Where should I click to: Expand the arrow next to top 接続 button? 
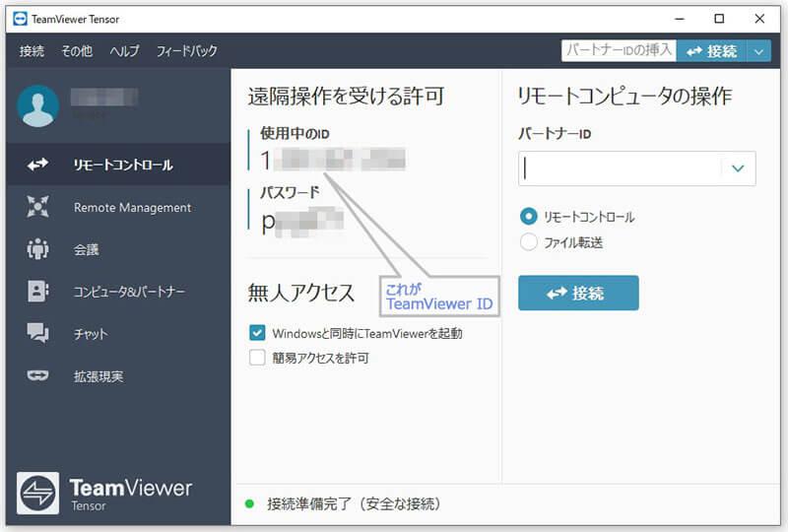click(x=758, y=51)
